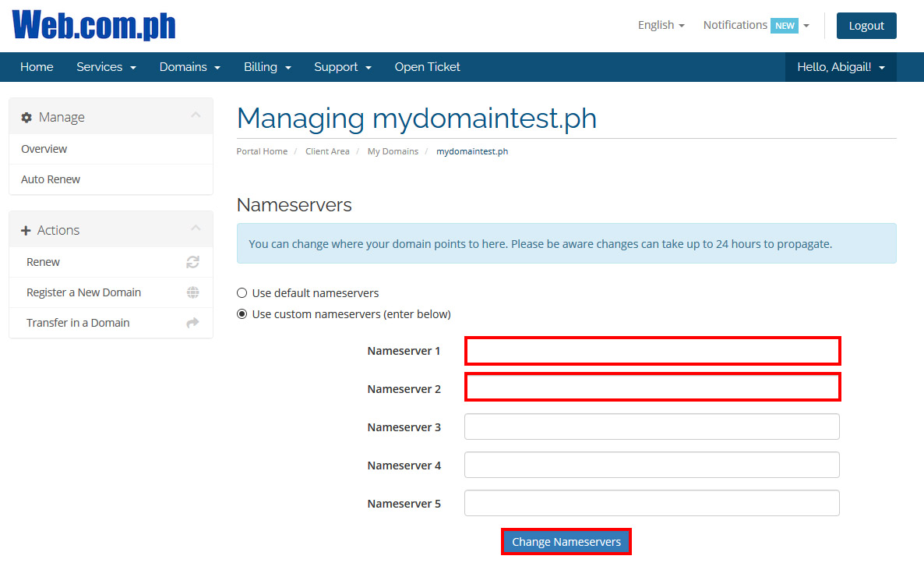
Task: Click the Web.com.ph logo
Action: (x=93, y=26)
